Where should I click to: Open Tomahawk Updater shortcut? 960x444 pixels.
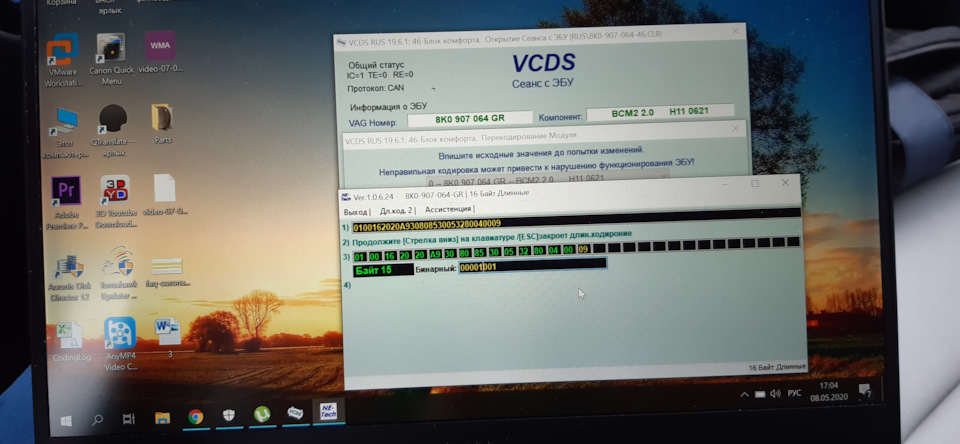click(118, 274)
